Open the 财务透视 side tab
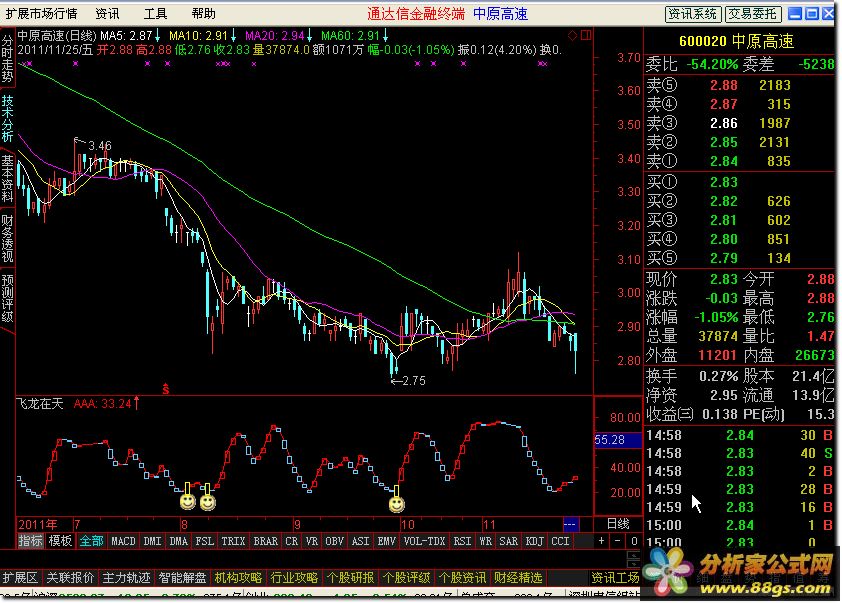Screen dimensions: 842x603 [x=7, y=238]
